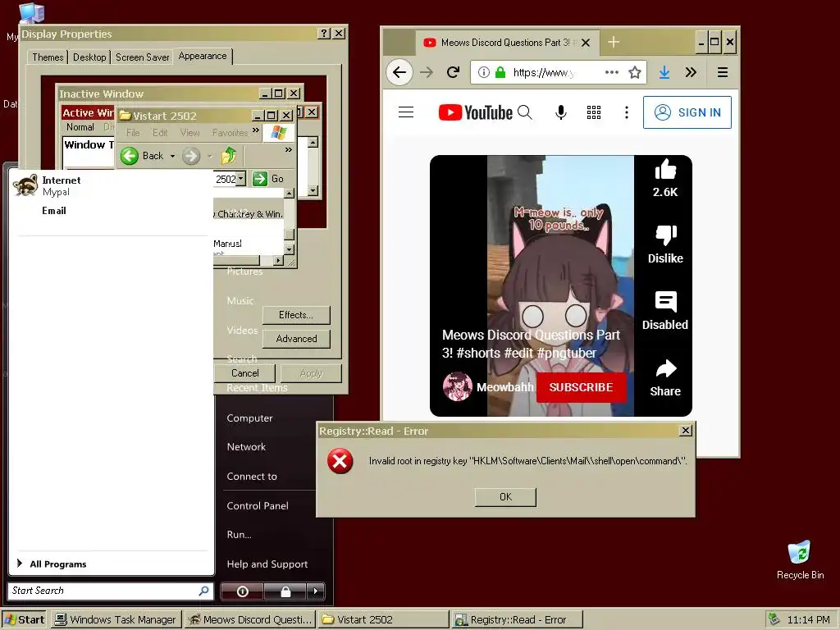This screenshot has height=630, width=840.
Task: Like the short with thumbs up
Action: (x=665, y=169)
